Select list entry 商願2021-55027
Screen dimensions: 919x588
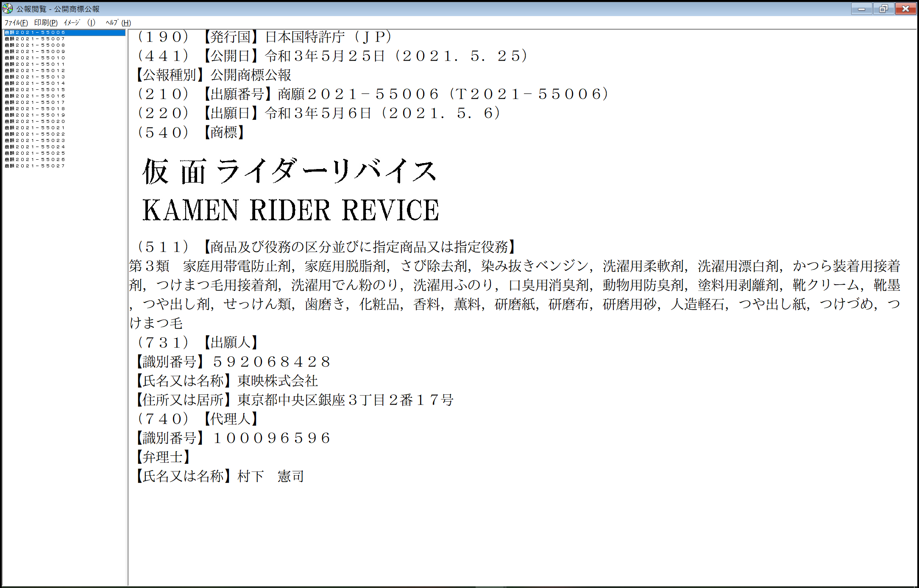click(x=35, y=166)
